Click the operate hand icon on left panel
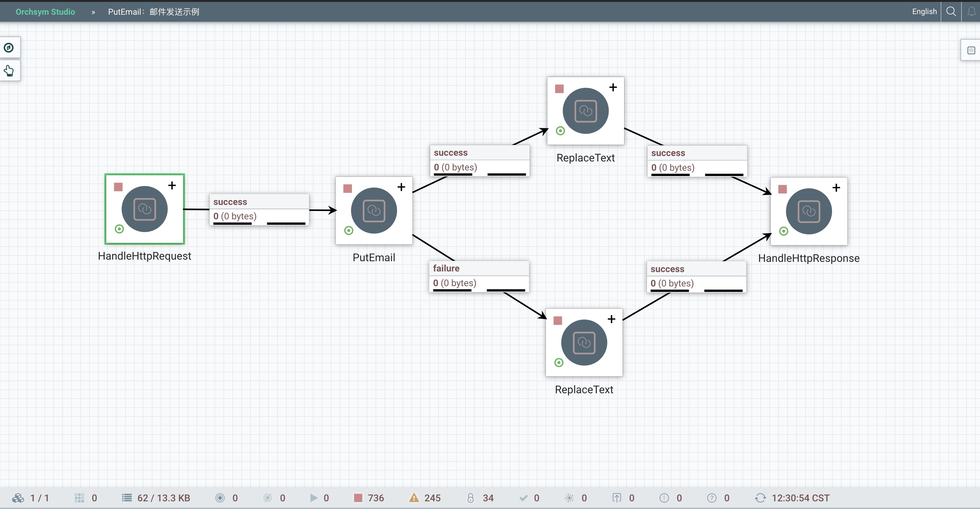Screen dimensions: 980x509 tap(9, 71)
